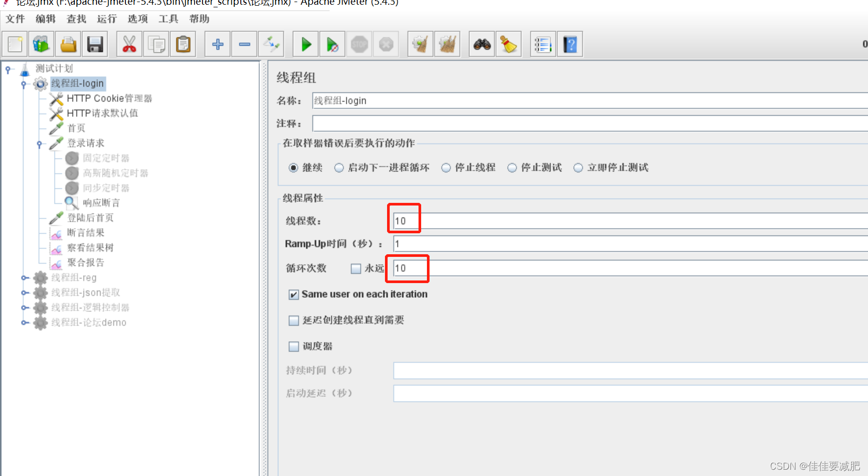Expand the 线程组-reg tree node

25,278
